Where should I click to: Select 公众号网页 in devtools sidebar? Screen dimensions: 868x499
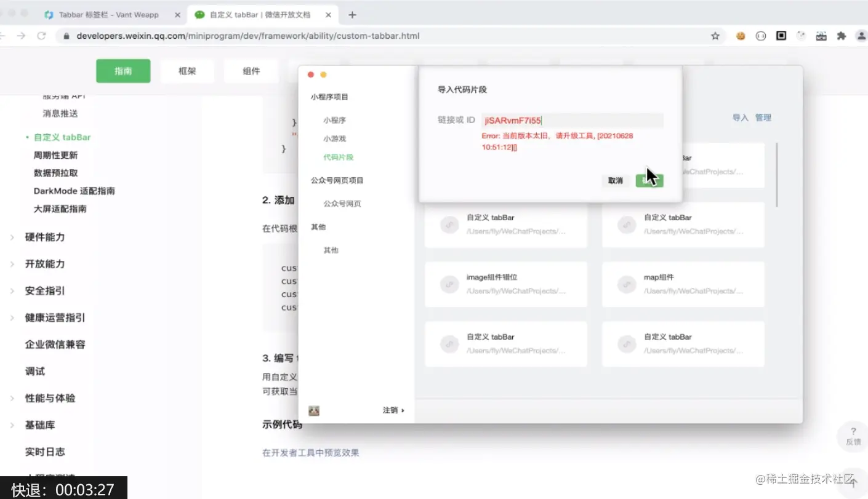342,204
